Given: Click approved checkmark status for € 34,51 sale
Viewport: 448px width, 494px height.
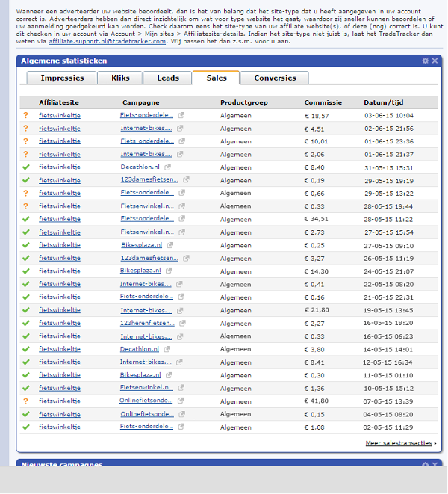Looking at the screenshot, I should coord(26,219).
